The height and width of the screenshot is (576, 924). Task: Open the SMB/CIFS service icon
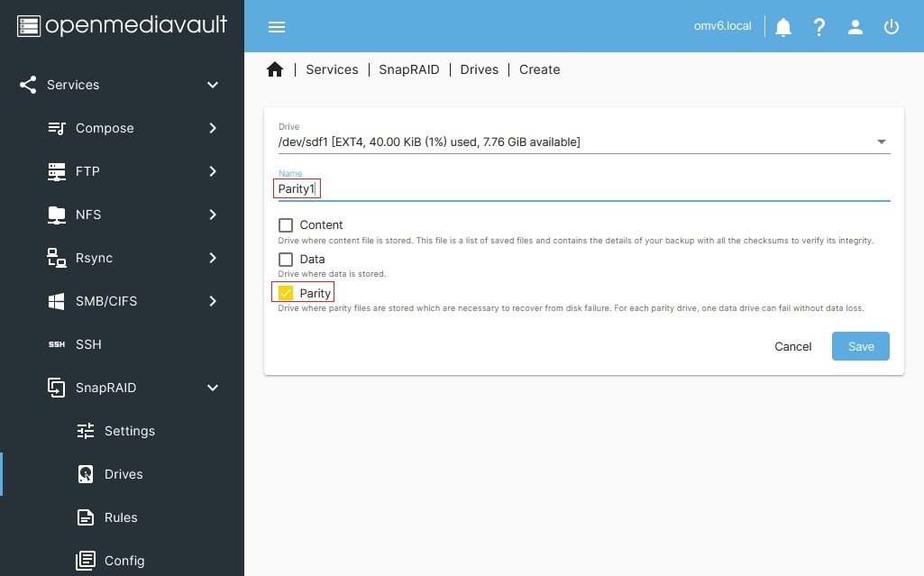(x=56, y=301)
